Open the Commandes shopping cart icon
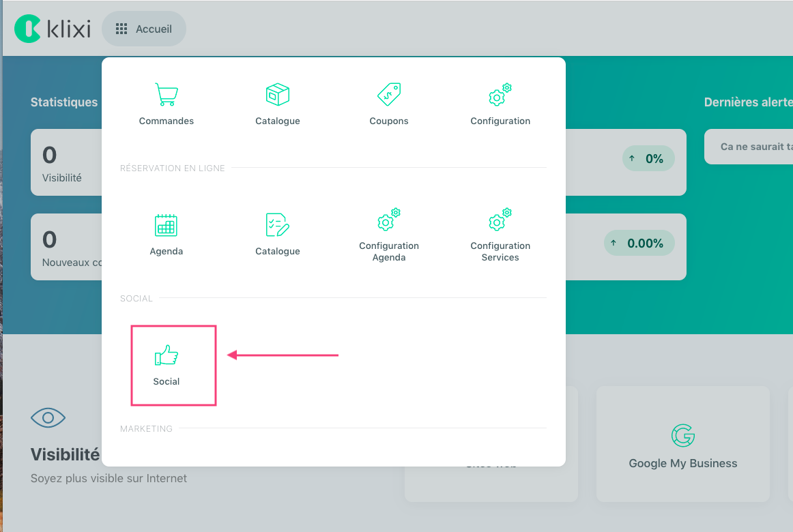793x532 pixels. (167, 95)
